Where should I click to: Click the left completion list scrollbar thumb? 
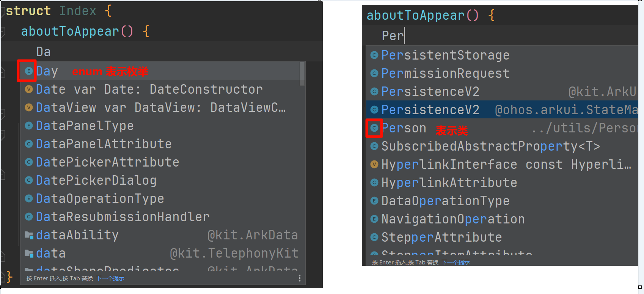click(x=302, y=74)
